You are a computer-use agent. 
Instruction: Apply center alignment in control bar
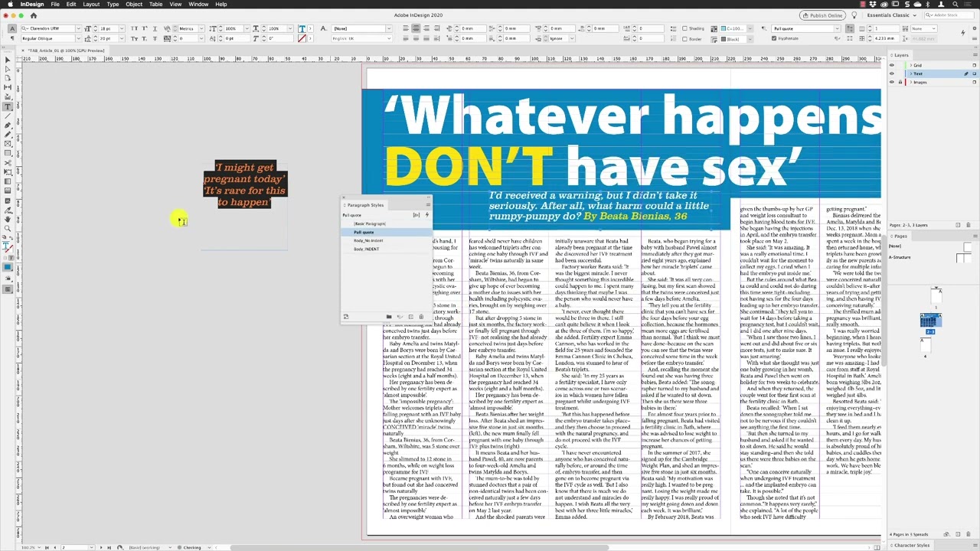pos(416,28)
